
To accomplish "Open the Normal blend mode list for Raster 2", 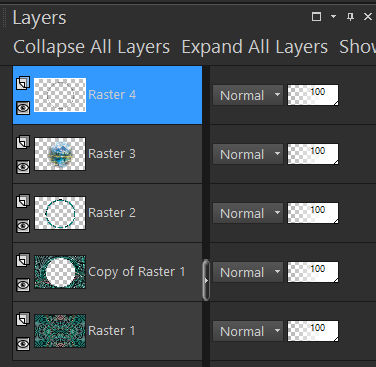I will coord(248,213).
